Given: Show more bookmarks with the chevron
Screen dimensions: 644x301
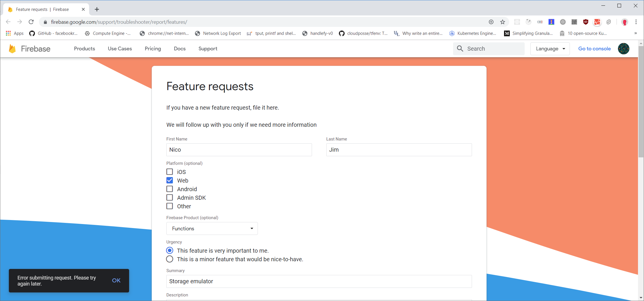Looking at the screenshot, I should click(635, 33).
